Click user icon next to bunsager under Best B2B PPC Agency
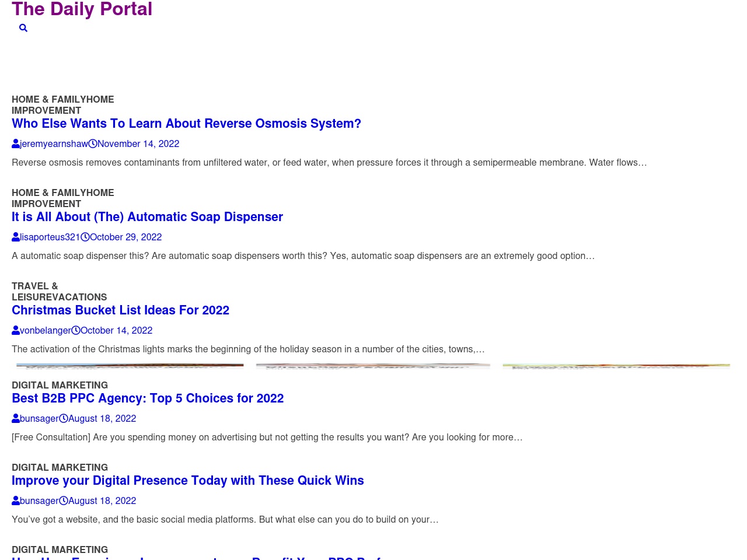 16,418
